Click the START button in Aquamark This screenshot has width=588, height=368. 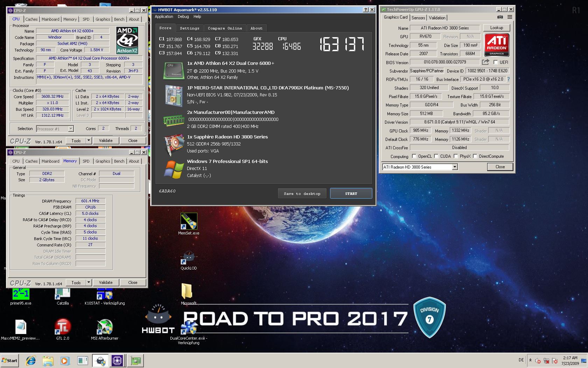click(351, 193)
